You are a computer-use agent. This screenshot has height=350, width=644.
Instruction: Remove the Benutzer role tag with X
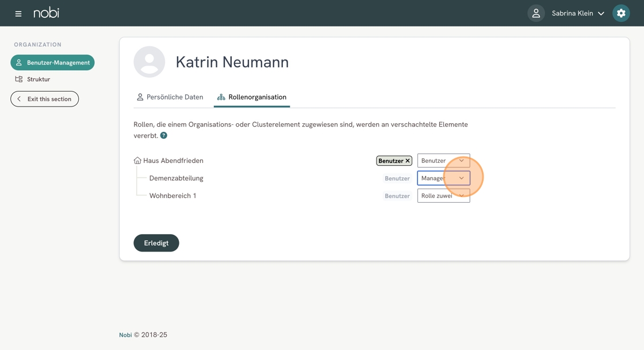click(408, 161)
